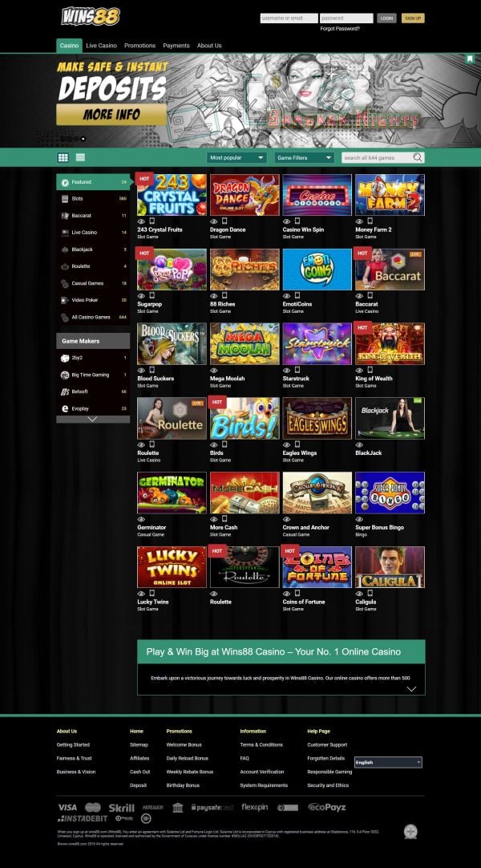This screenshot has height=868, width=481.
Task: Switch to list view layout icon
Action: (x=80, y=158)
